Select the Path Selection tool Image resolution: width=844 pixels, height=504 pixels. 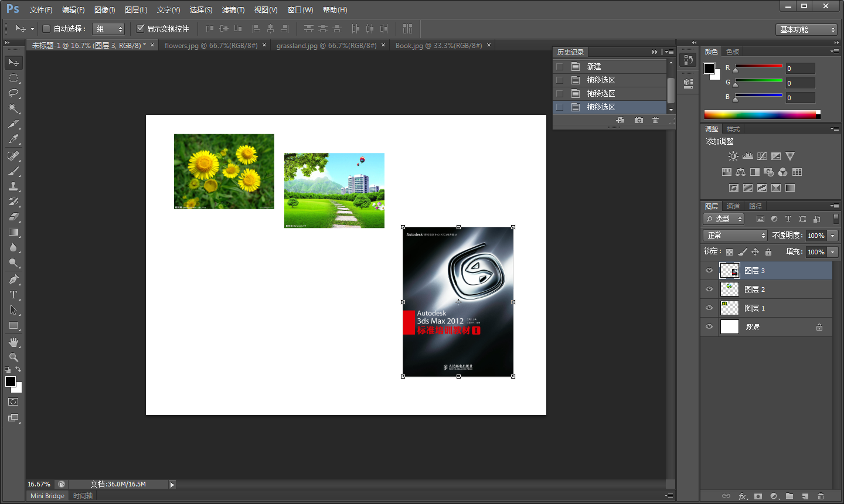click(x=13, y=310)
